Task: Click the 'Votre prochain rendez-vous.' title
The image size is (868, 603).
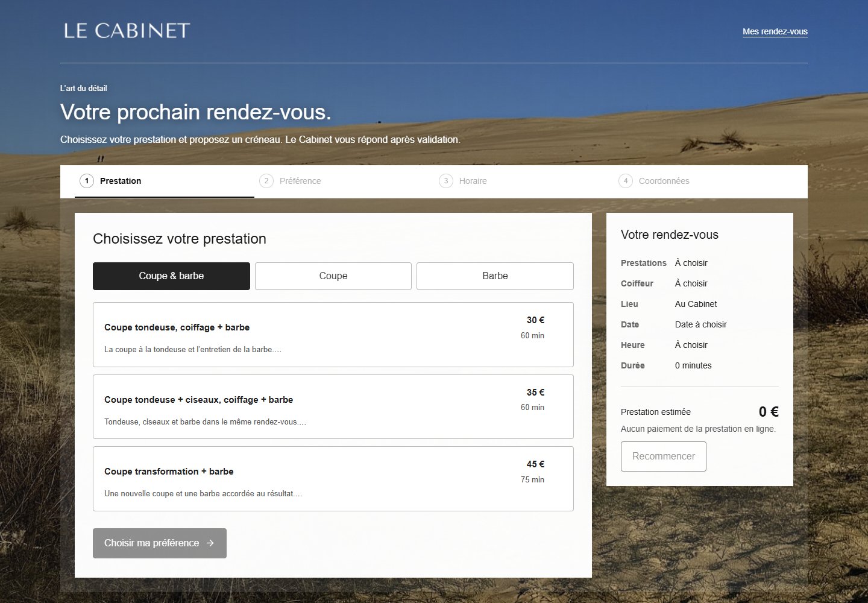Action: pyautogui.click(x=196, y=112)
